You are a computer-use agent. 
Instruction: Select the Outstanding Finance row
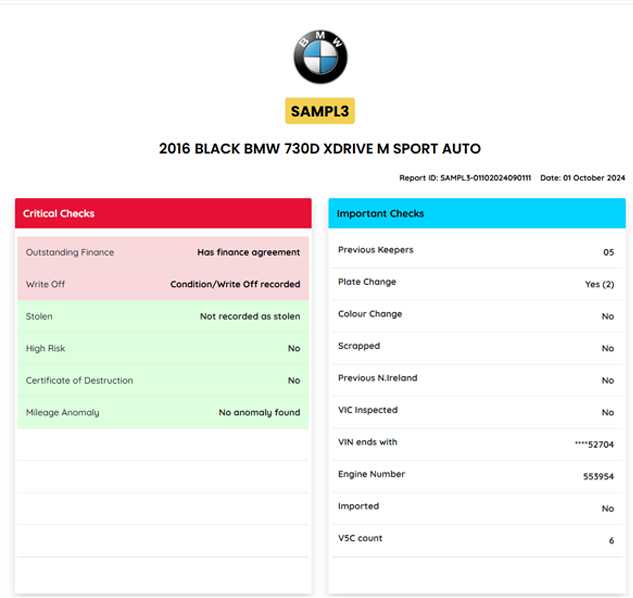(x=163, y=253)
